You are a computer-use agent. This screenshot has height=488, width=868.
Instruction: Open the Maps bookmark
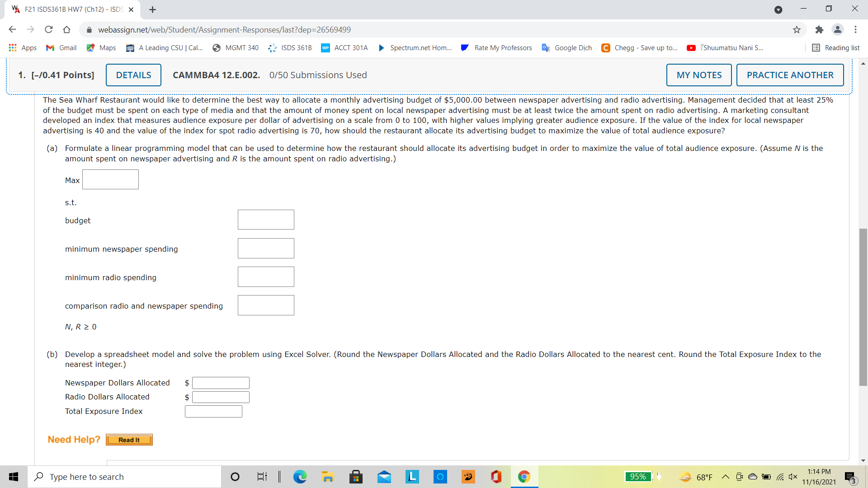pos(100,47)
